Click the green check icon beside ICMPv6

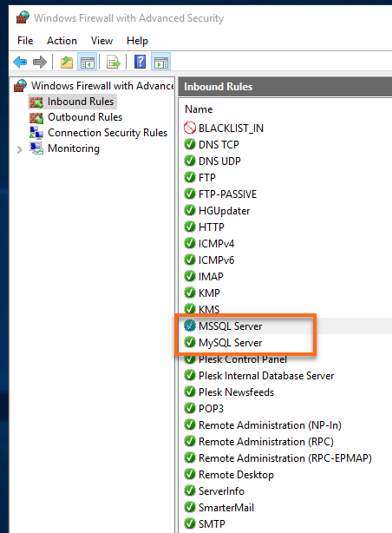190,260
